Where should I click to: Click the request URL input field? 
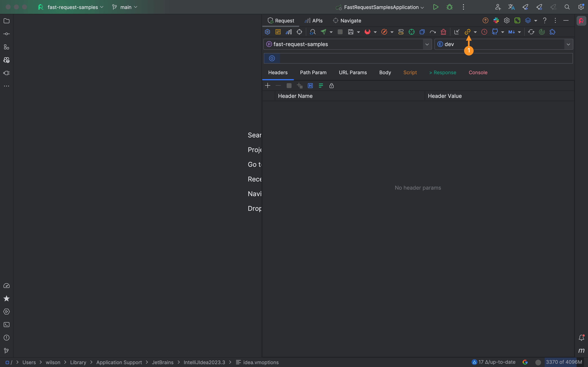[425, 58]
